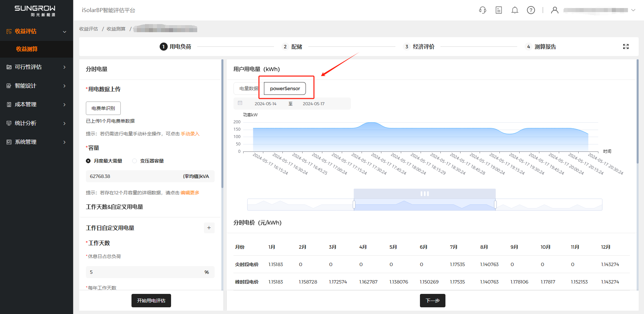Click the 休息日占总负荷 percentage input field
Image resolution: width=644 pixels, height=314 pixels.
(x=144, y=272)
